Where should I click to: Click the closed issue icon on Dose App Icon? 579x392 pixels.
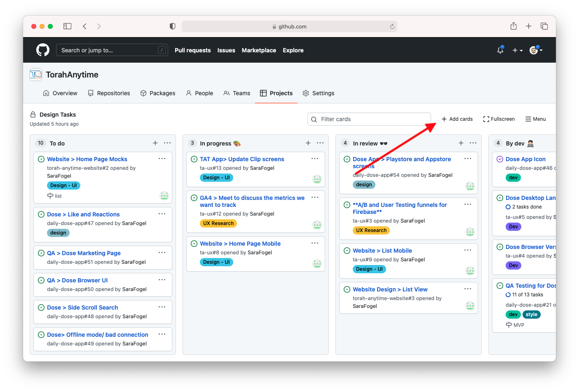coord(500,159)
